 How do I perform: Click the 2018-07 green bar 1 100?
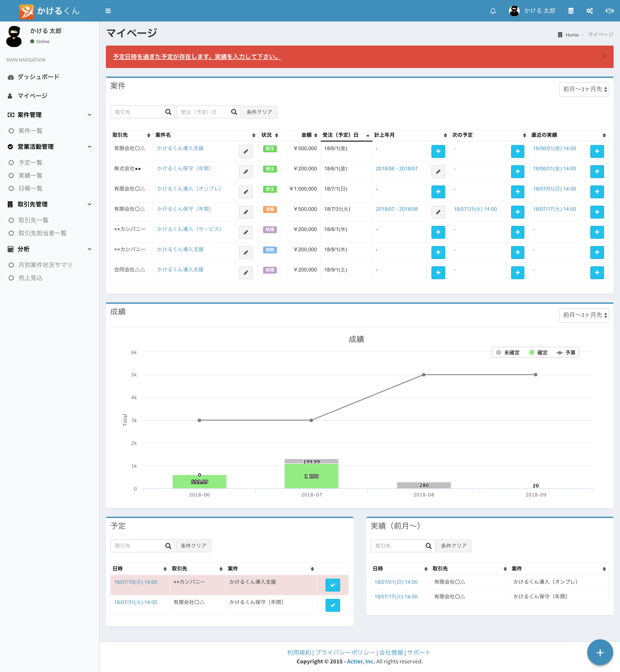(311, 476)
